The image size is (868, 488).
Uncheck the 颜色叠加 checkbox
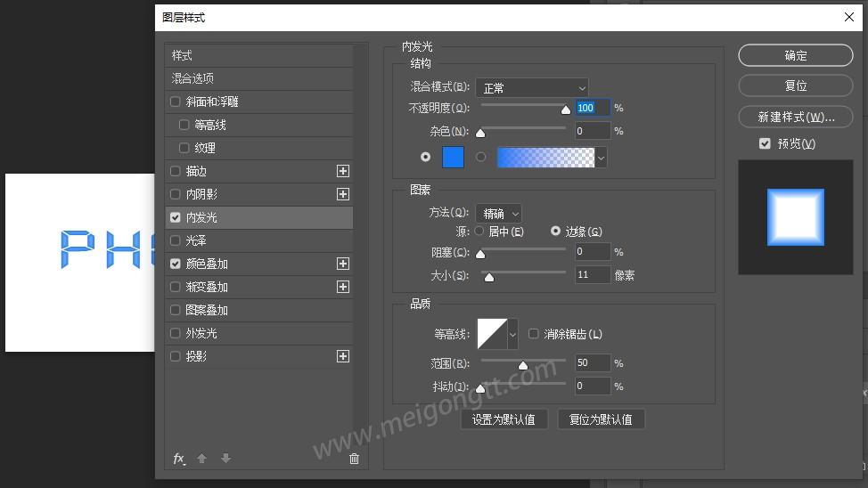coord(176,264)
